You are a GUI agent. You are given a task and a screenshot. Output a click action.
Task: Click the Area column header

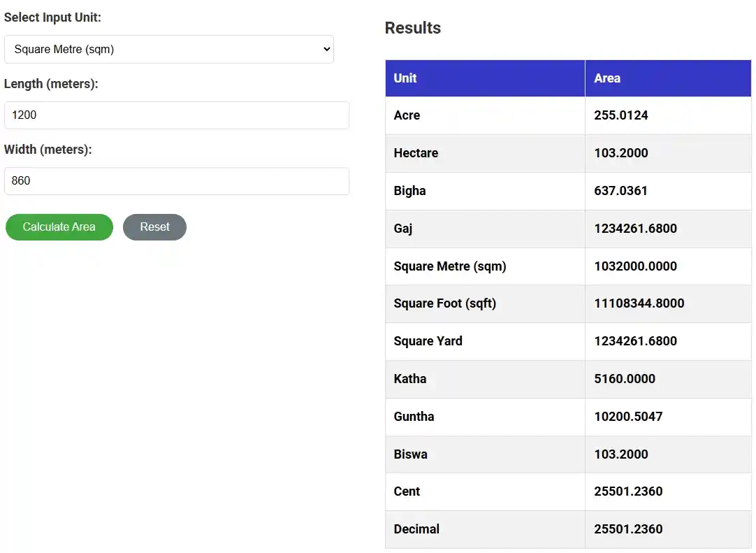tap(607, 78)
